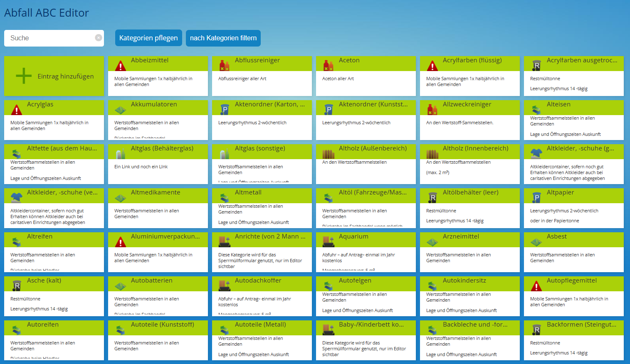Screen dimensions: 630x364
Task: Open the Autobatterien entry
Action: point(151,280)
